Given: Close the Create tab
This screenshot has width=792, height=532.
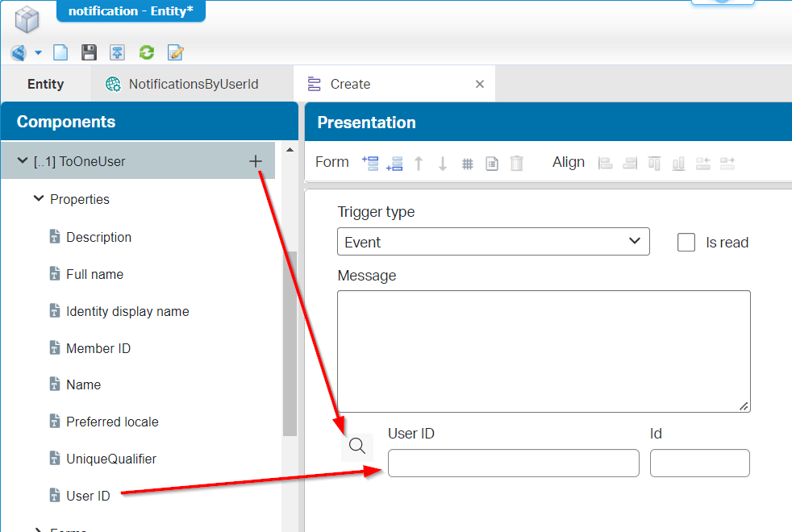Looking at the screenshot, I should (x=480, y=84).
